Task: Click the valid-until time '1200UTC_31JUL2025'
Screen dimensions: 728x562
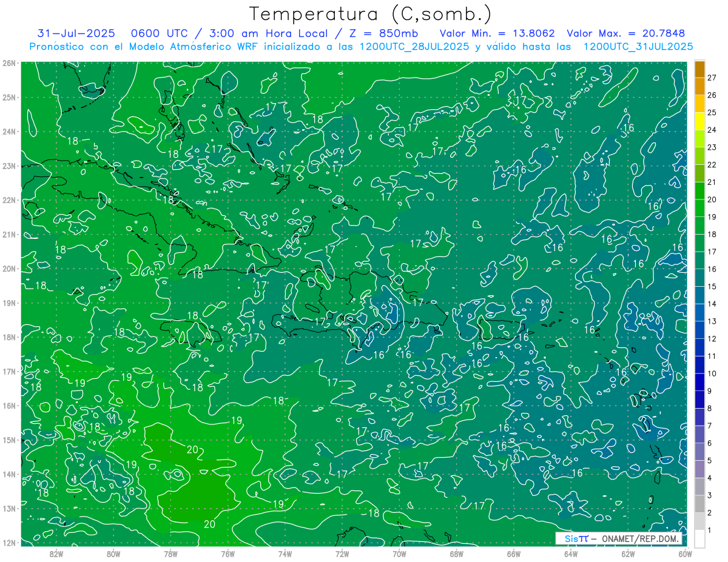Action: [638, 47]
